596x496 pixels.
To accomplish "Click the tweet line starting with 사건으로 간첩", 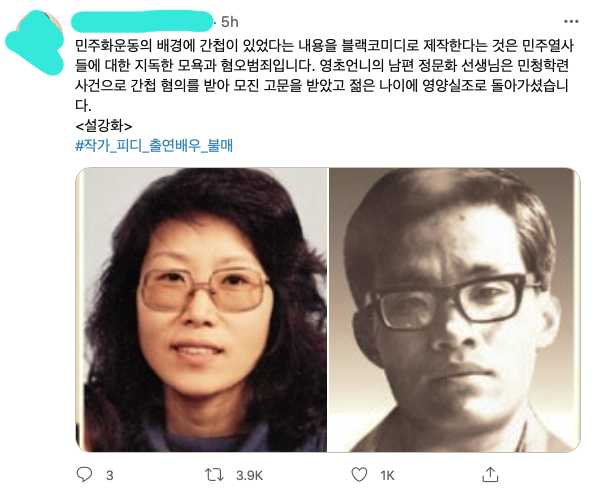I will pyautogui.click(x=322, y=85).
